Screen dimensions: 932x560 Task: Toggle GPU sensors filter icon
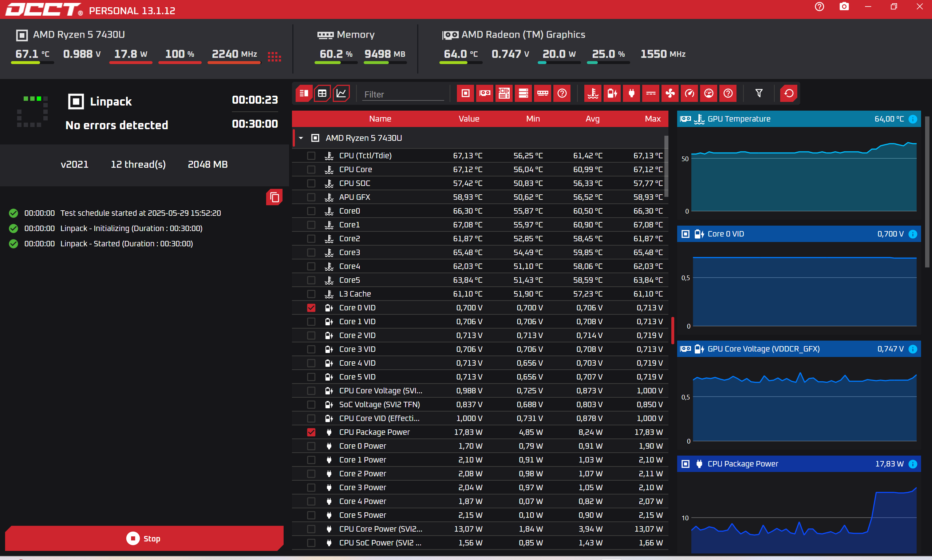(485, 93)
